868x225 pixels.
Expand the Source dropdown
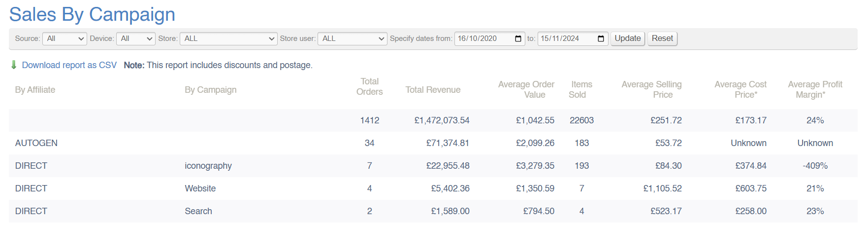[64, 38]
